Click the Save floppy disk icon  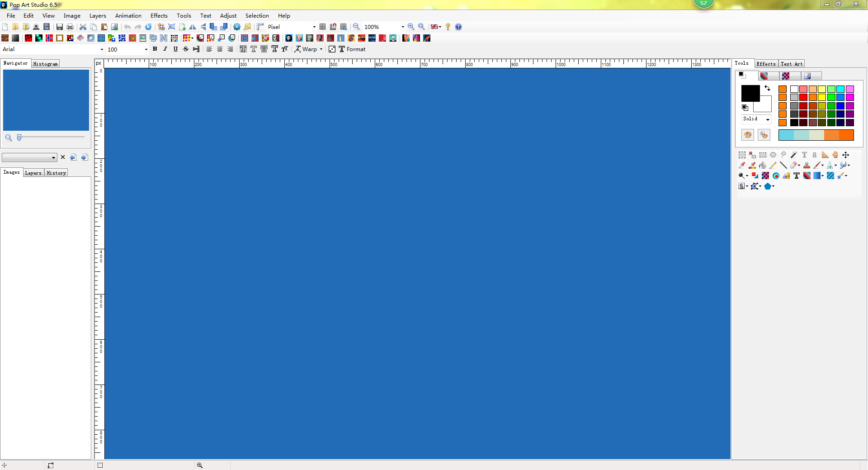60,27
